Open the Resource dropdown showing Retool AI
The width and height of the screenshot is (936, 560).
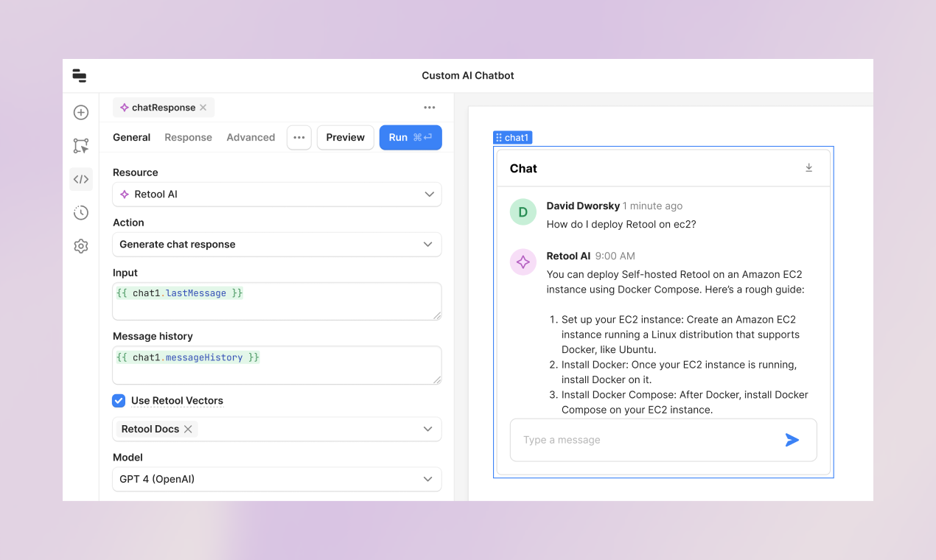pos(277,195)
